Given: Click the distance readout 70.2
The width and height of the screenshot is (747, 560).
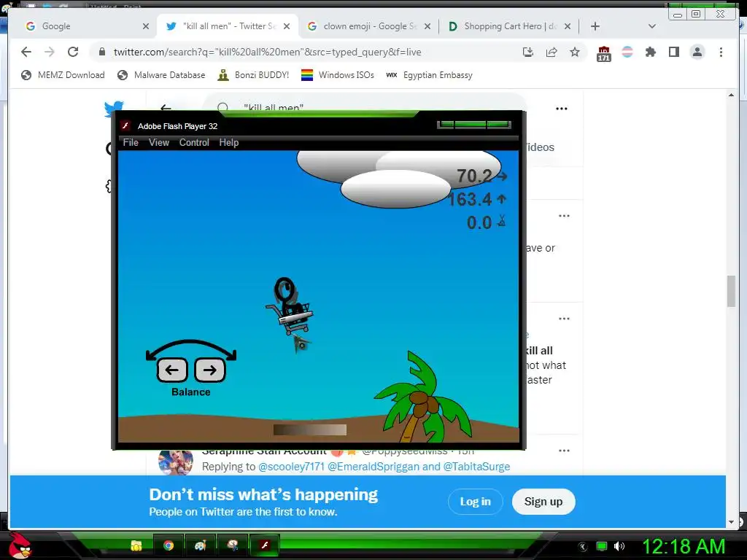Looking at the screenshot, I should click(x=474, y=176).
